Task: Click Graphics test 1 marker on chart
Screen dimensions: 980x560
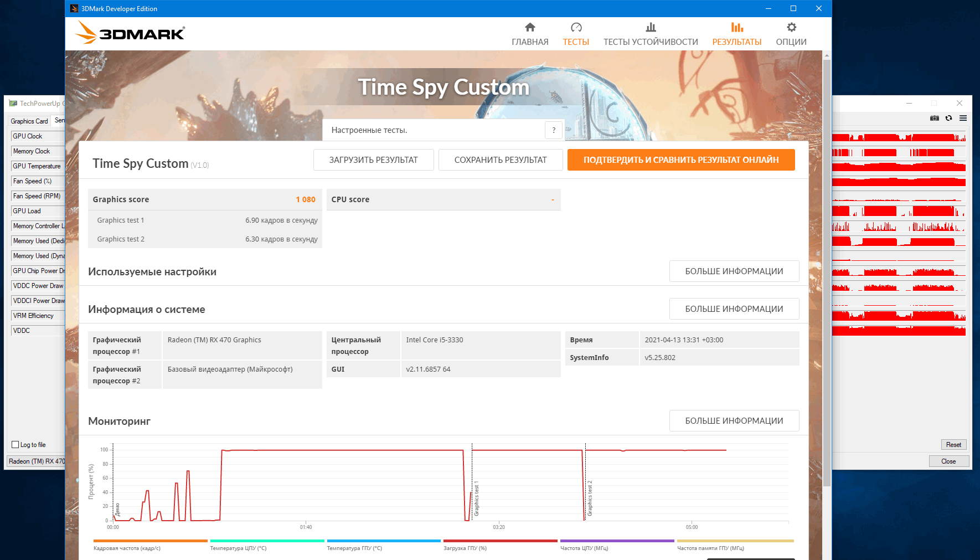Action: pyautogui.click(x=477, y=499)
